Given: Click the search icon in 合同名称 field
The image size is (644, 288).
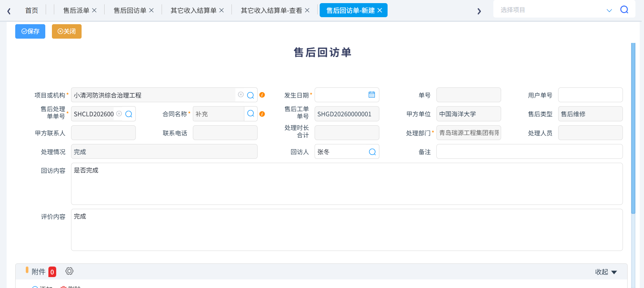Looking at the screenshot, I should pos(251,114).
